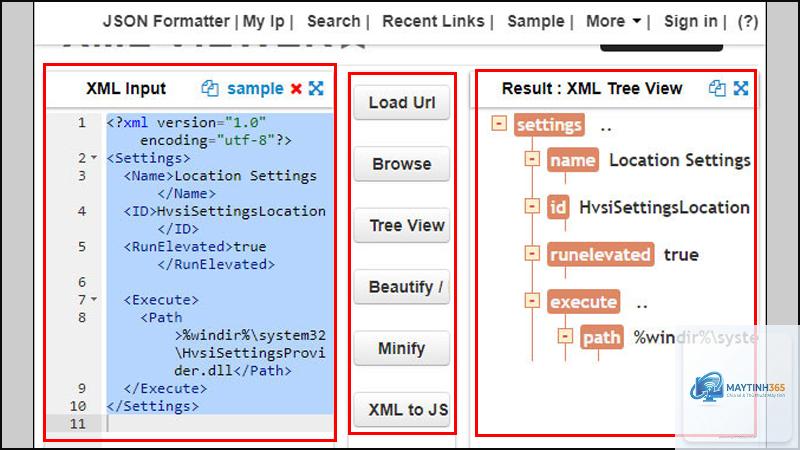Click 'HvsiSettingsLocation' value in tree
This screenshot has width=800, height=450.
664,208
